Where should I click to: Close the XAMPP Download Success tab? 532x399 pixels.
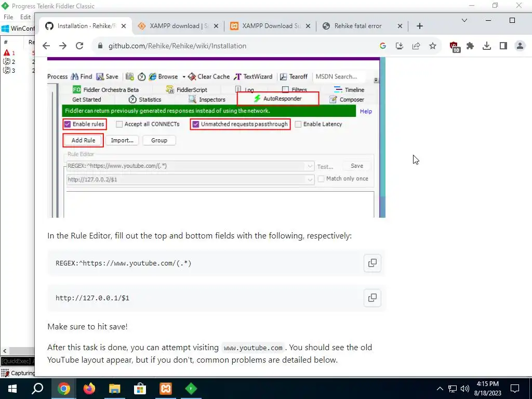tap(308, 26)
